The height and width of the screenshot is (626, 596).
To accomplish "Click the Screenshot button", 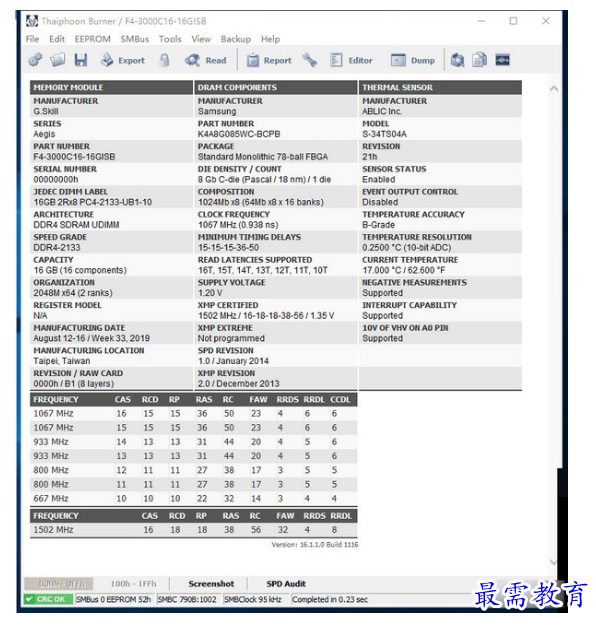I will pos(211,584).
